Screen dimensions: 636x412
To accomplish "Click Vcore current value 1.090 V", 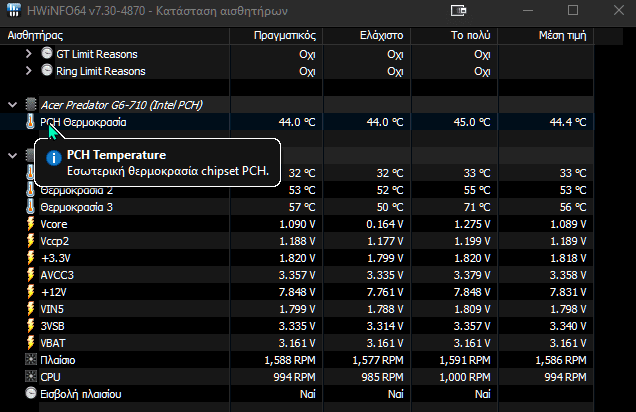I will [297, 224].
